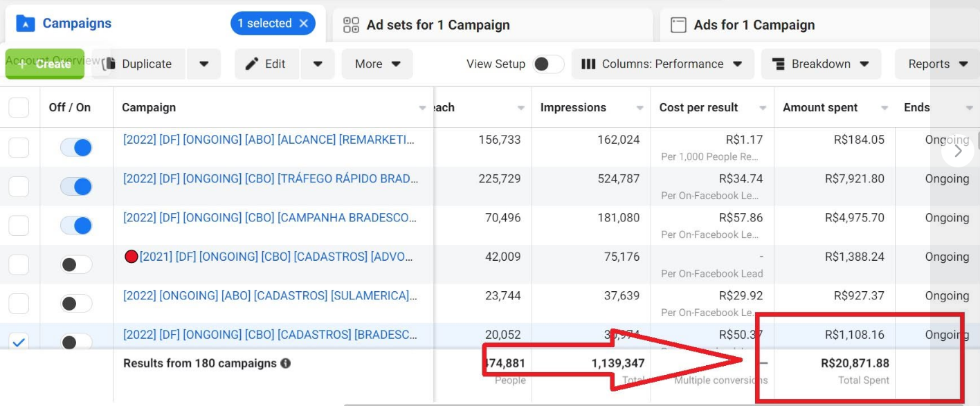Click the Breakdown list icon
This screenshot has height=406, width=980.
[x=778, y=64]
